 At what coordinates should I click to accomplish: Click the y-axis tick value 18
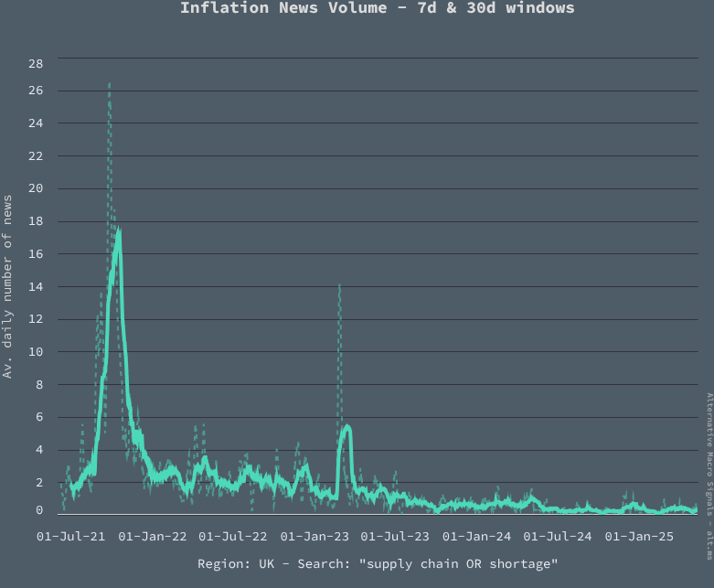[x=36, y=221]
